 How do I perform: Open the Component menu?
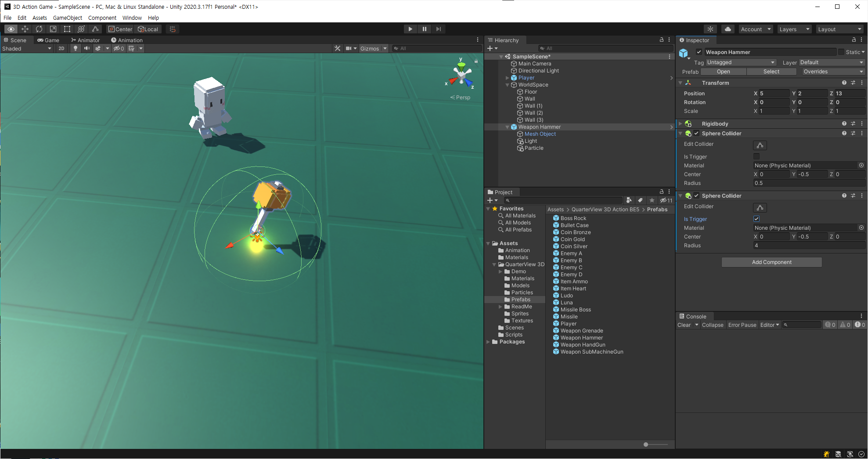102,18
